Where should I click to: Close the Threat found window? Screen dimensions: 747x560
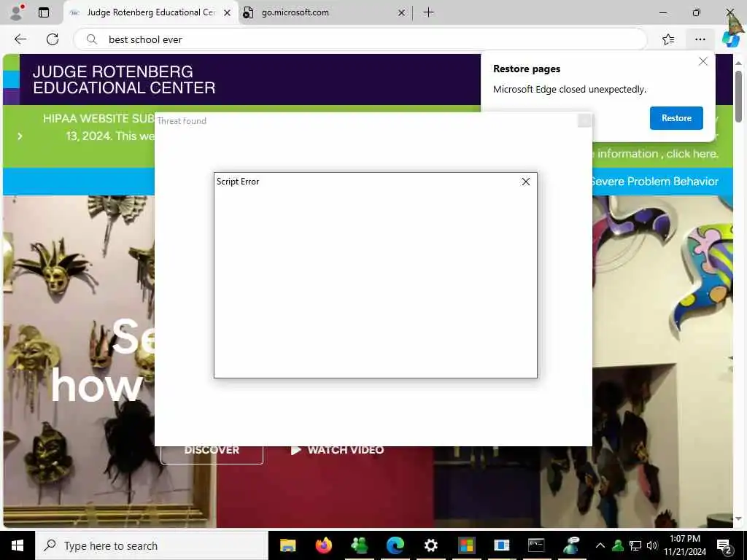(x=584, y=121)
